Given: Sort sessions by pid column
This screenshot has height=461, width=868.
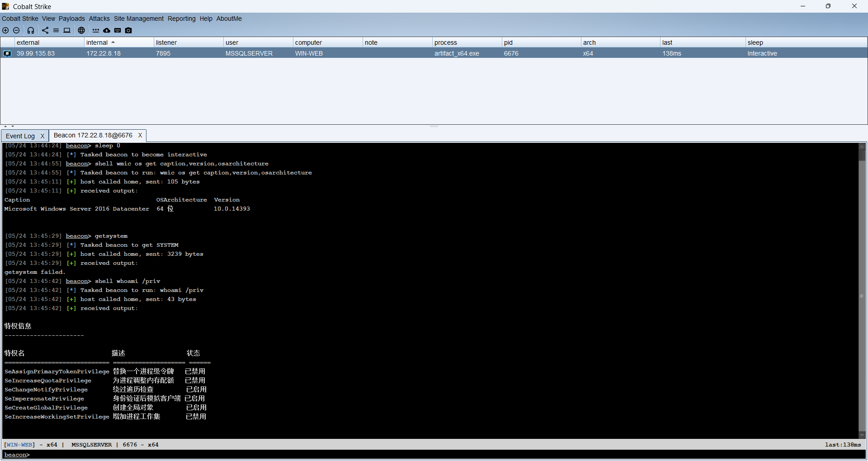Looking at the screenshot, I should point(542,42).
